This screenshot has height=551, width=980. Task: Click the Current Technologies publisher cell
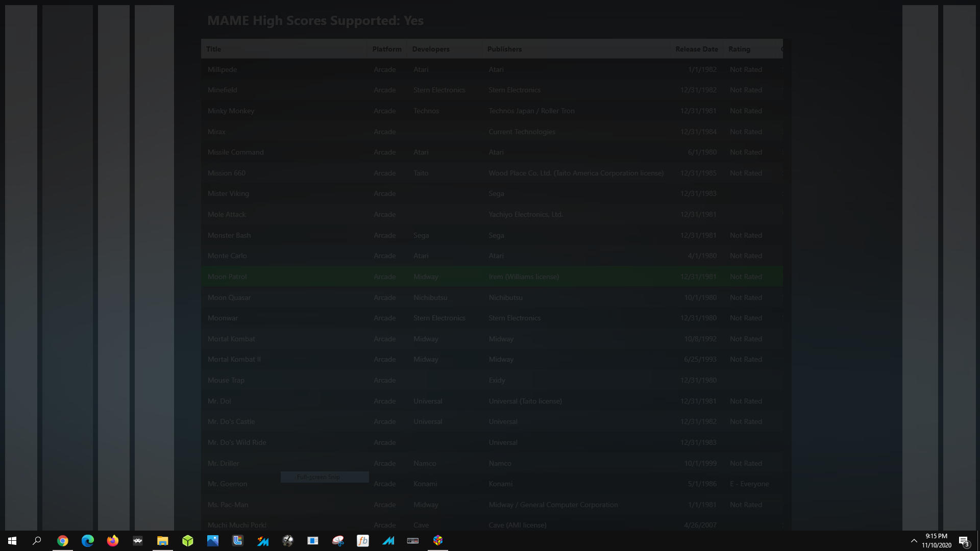click(522, 132)
